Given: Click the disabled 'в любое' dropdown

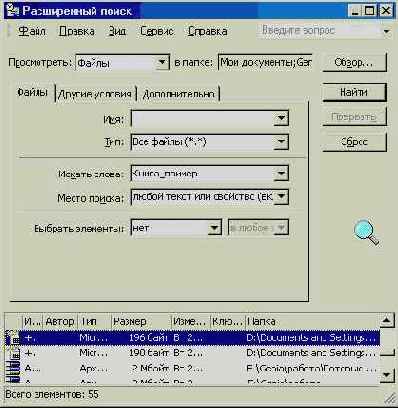Looking at the screenshot, I should [x=258, y=228].
